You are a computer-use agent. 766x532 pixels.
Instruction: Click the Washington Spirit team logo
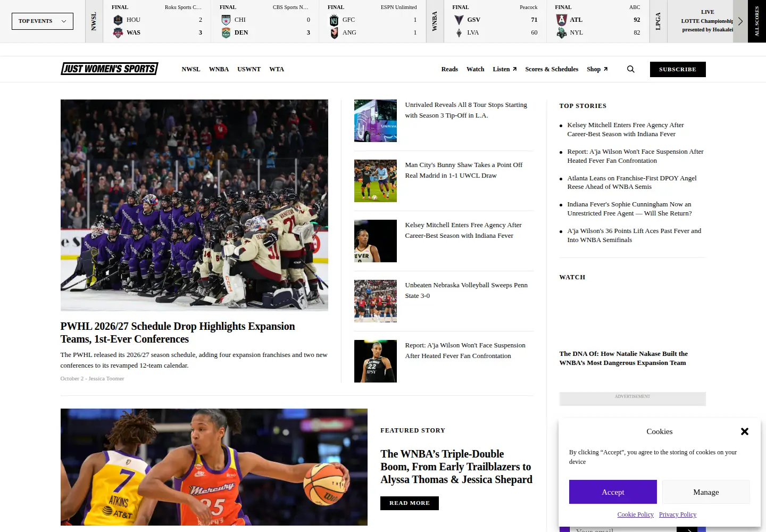[x=118, y=32]
